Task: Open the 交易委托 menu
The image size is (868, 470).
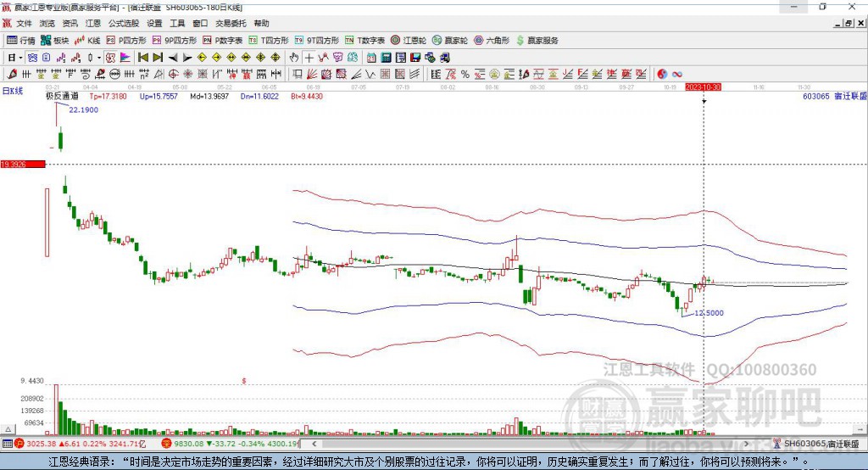Action: 231,23
